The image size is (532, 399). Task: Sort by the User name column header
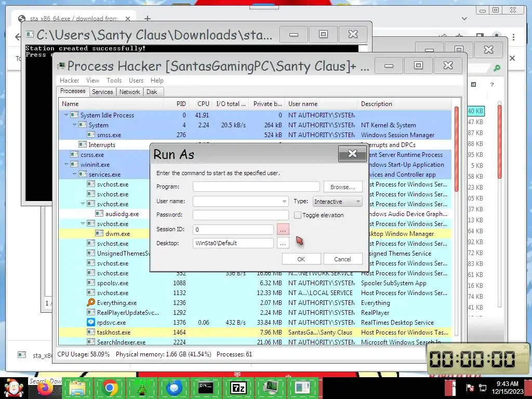tap(321, 104)
